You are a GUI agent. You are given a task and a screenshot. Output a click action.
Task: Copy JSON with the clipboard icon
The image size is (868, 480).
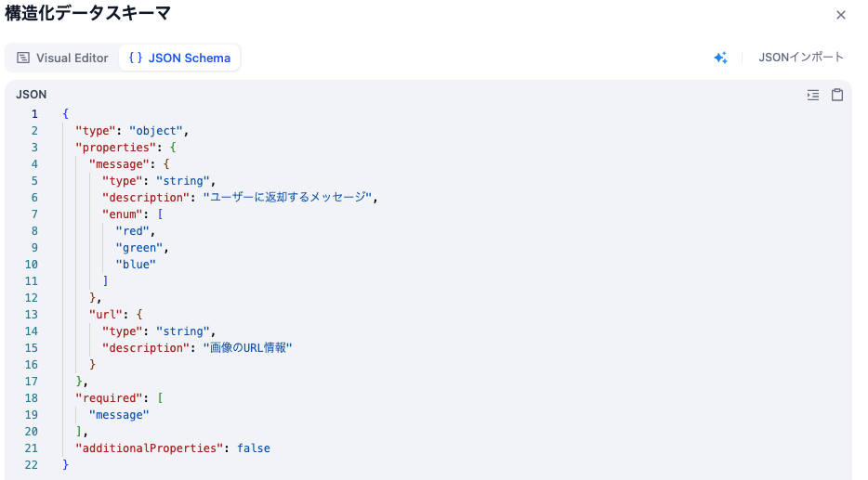[x=837, y=95]
